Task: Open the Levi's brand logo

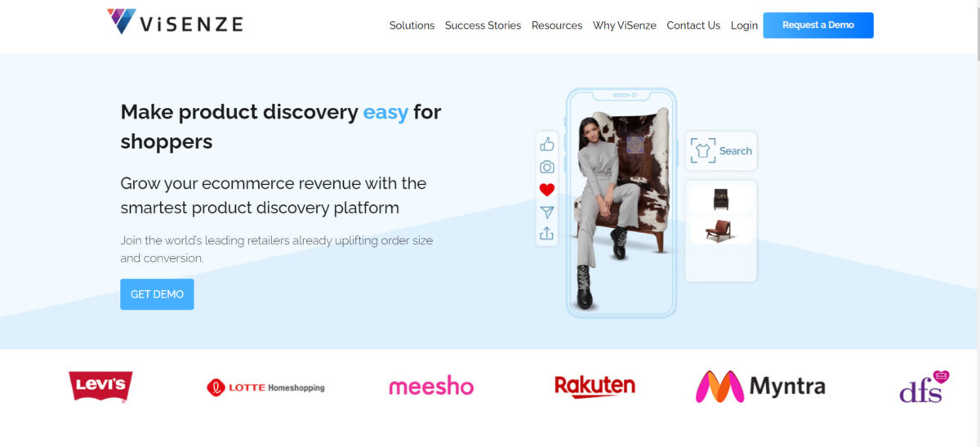Action: click(100, 387)
